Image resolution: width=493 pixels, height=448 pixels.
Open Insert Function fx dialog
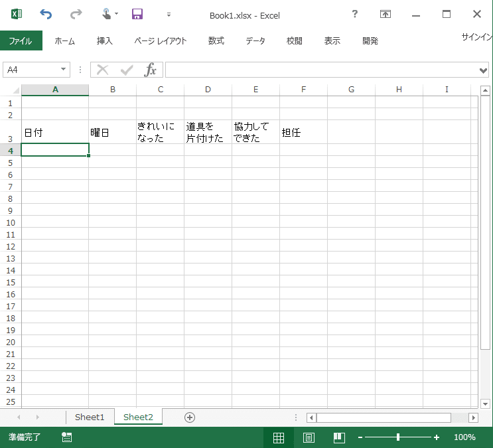(x=151, y=70)
